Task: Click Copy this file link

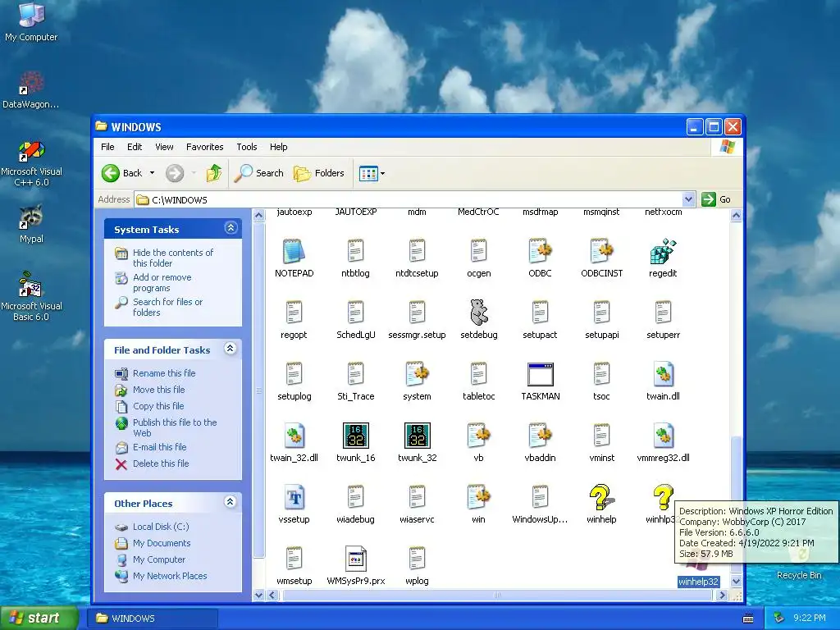Action: pos(158,406)
